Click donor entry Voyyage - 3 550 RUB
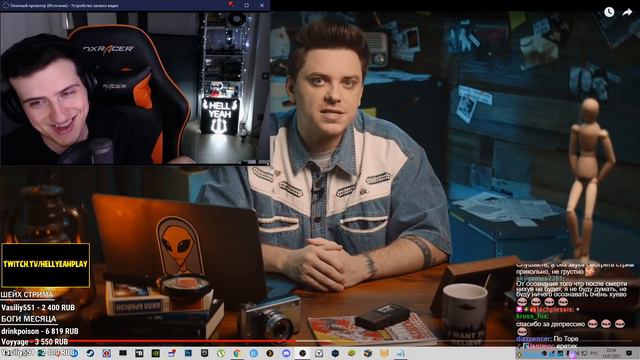This screenshot has height=360, width=640. click(x=34, y=342)
